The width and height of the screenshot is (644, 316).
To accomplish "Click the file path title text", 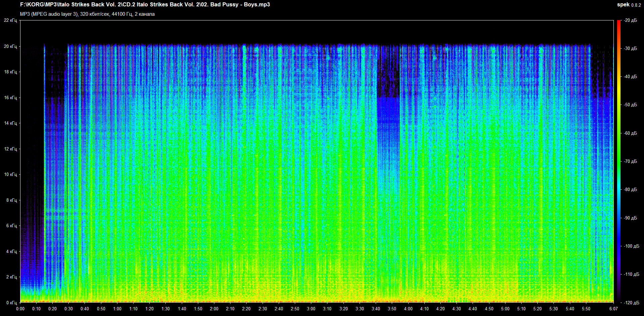I will 145,5.
